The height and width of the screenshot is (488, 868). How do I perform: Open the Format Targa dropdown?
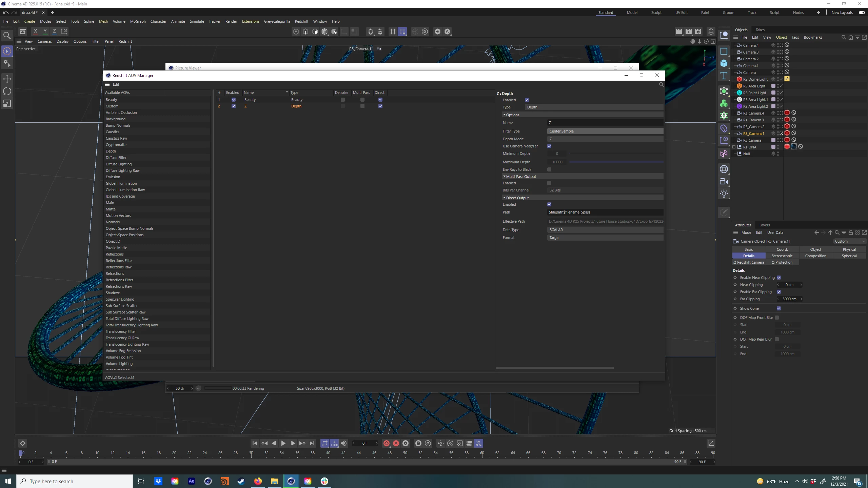point(605,238)
